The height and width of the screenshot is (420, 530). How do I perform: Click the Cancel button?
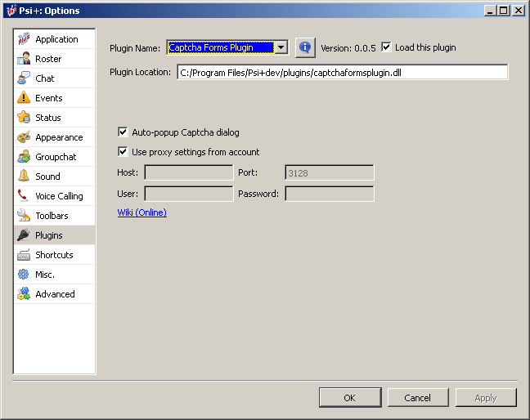pyautogui.click(x=417, y=398)
